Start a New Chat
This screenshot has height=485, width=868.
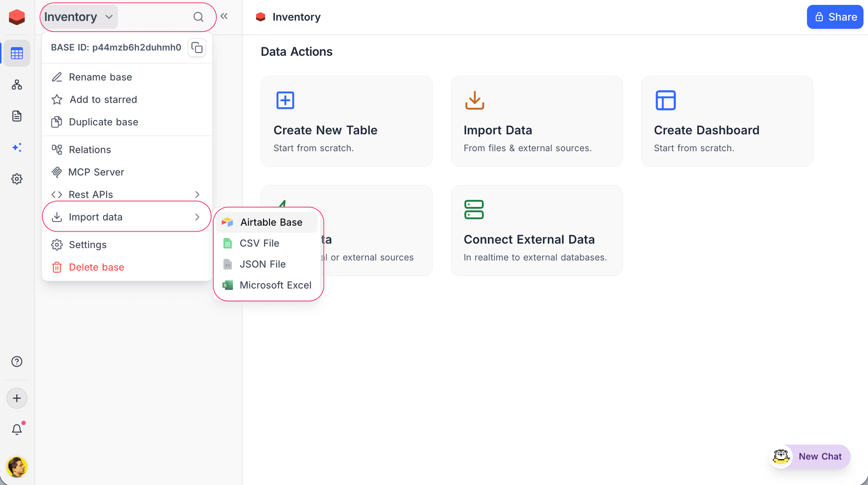click(819, 457)
